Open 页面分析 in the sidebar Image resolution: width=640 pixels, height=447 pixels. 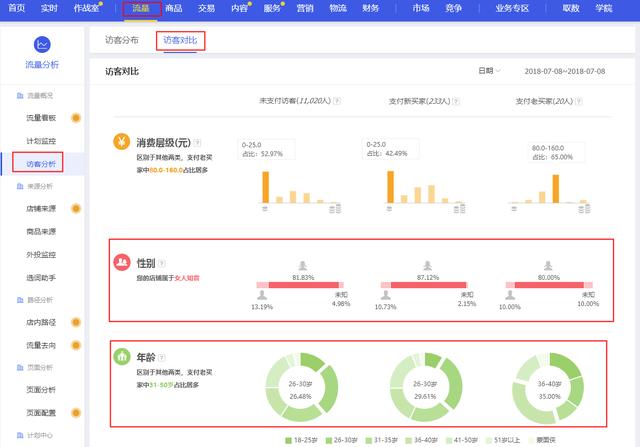pyautogui.click(x=41, y=390)
